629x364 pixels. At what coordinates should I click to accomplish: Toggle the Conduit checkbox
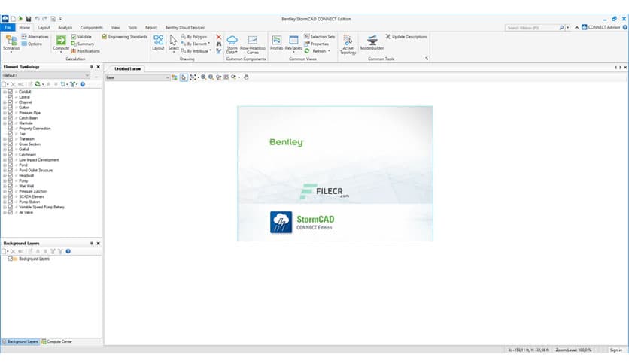pos(10,92)
